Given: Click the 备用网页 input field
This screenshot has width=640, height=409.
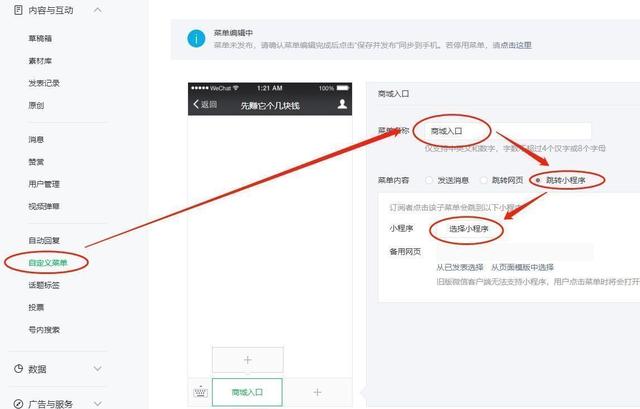Looking at the screenshot, I should coord(515,251).
